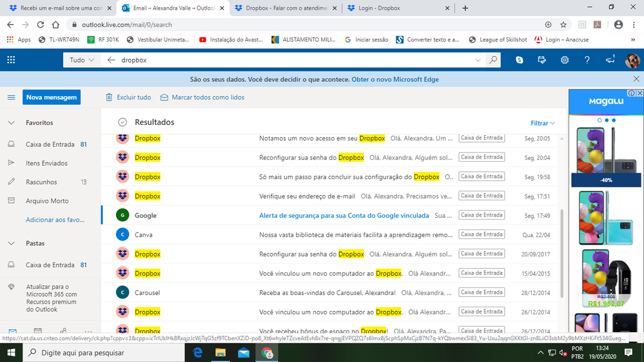Select all results with the circle checkbox
Viewport: 644px width, 362px height.
pyautogui.click(x=122, y=122)
